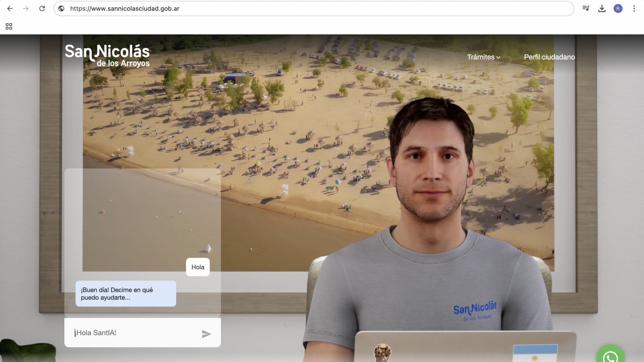Click the '¡Buen día!' assistant reply bubble
Image resolution: width=644 pixels, height=362 pixels.
126,294
